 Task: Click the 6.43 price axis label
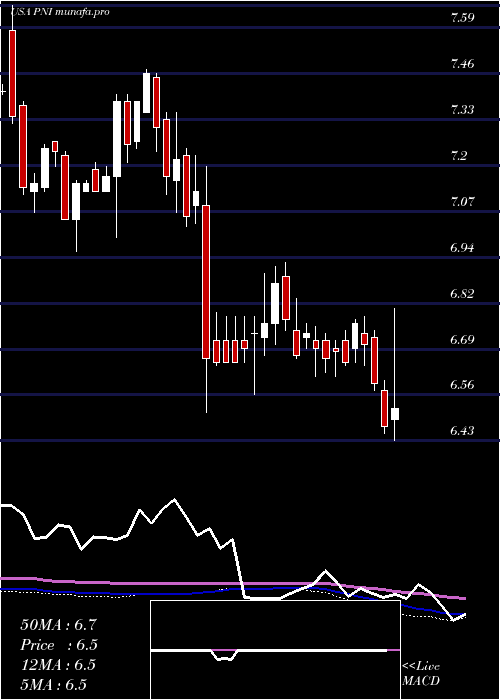coord(462,431)
